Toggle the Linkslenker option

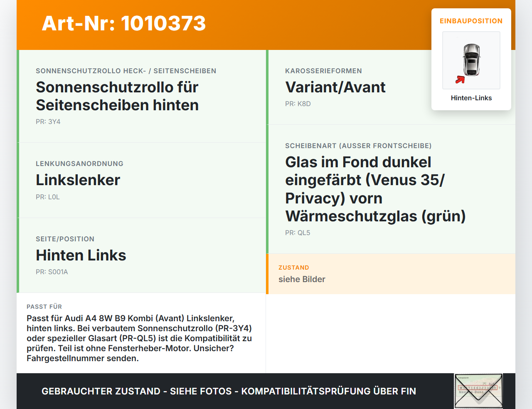click(78, 180)
